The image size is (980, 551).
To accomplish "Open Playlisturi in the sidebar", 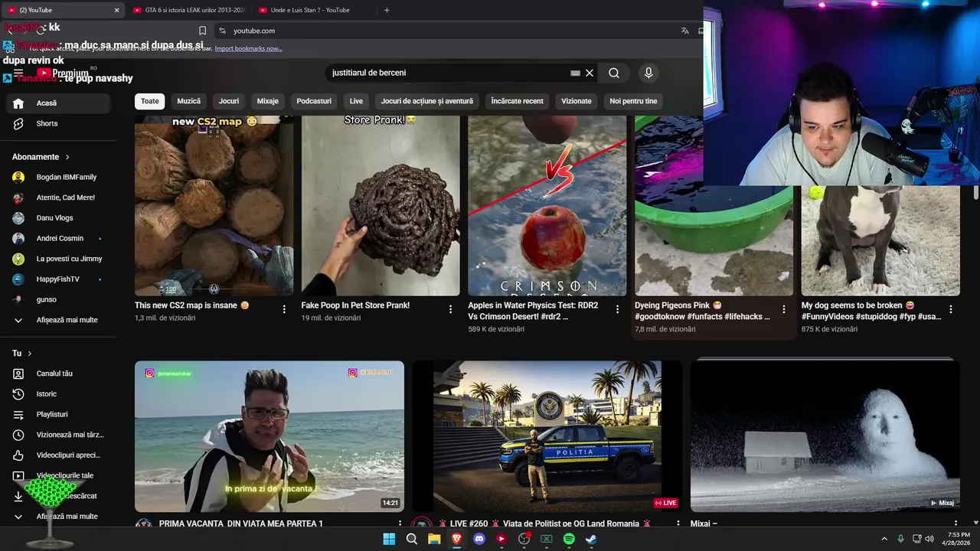I will point(58,414).
